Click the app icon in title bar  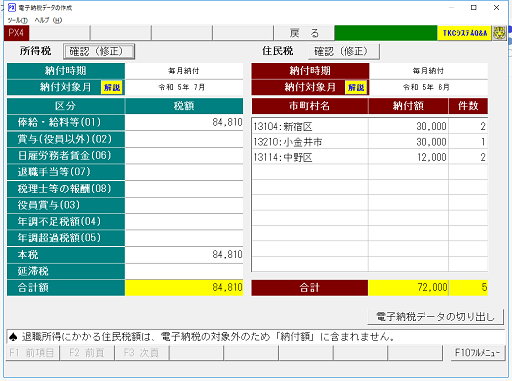(12, 7)
